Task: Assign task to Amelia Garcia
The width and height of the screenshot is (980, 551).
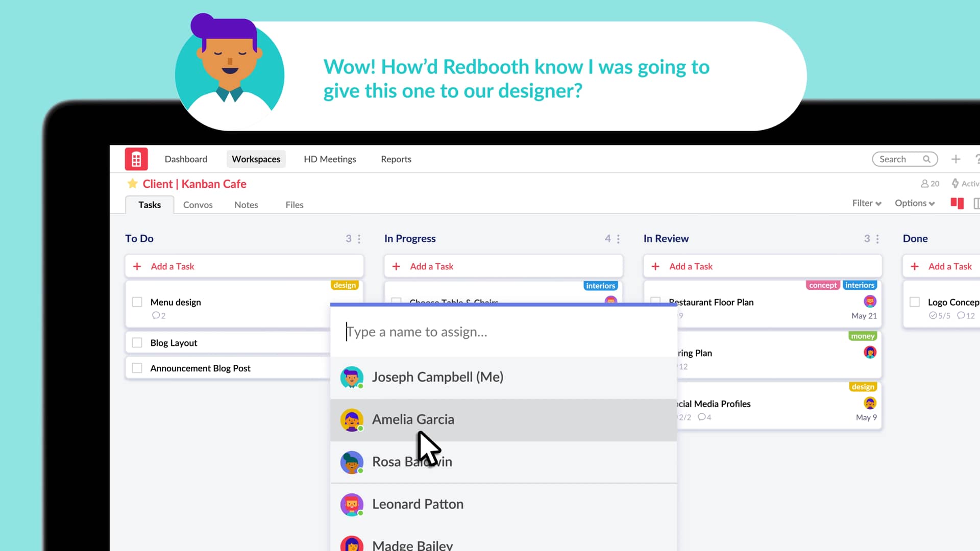Action: [503, 420]
